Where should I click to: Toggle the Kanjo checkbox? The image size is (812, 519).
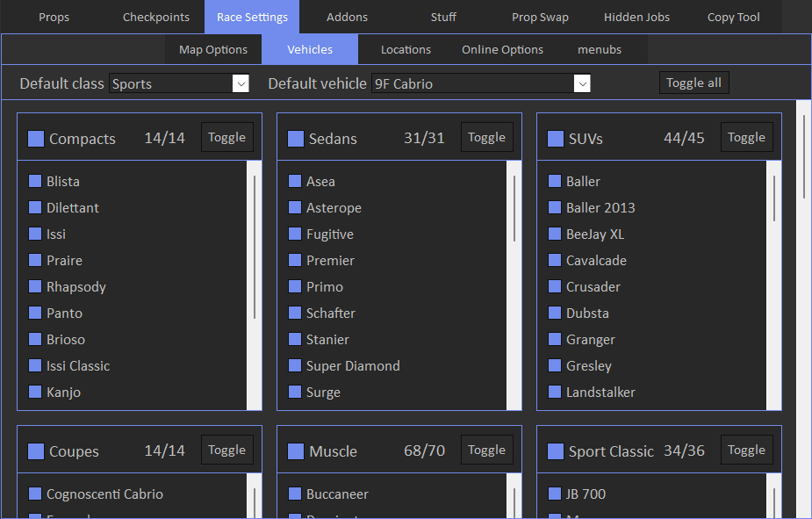coord(35,392)
